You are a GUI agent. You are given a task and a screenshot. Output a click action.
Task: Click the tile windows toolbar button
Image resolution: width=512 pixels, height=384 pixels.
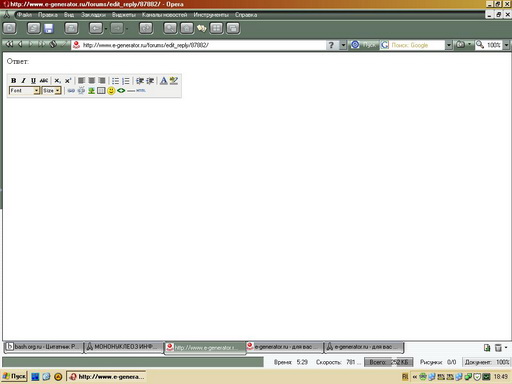(216, 28)
